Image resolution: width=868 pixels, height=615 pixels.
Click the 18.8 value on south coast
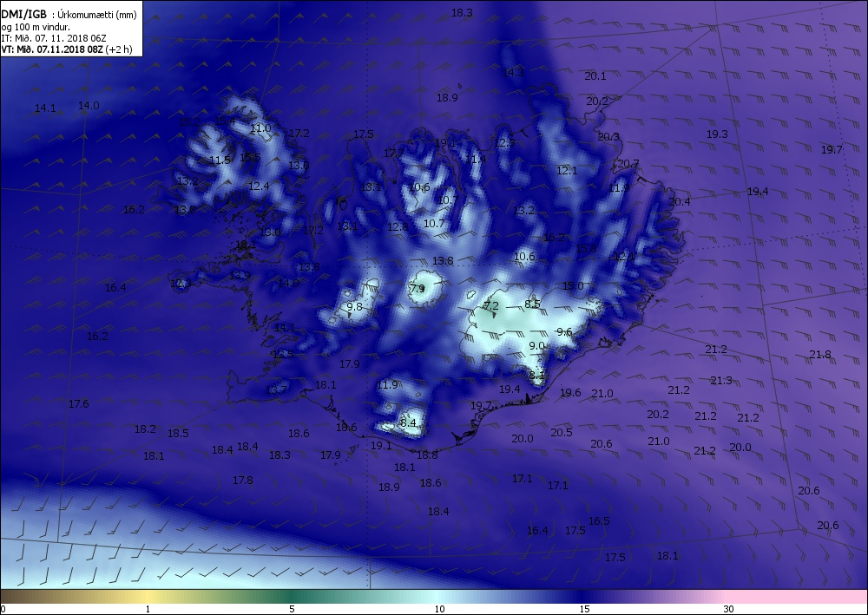coord(427,455)
